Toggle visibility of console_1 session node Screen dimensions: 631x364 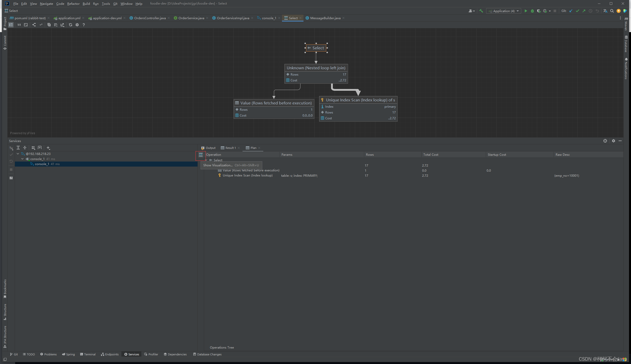tap(22, 158)
